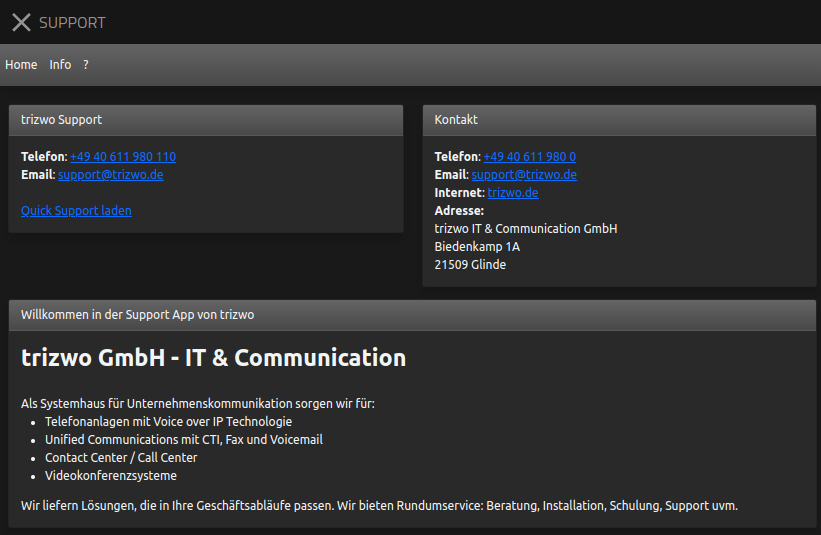Click the 'Adresse:' label
The height and width of the screenshot is (535, 821).
pos(459,210)
